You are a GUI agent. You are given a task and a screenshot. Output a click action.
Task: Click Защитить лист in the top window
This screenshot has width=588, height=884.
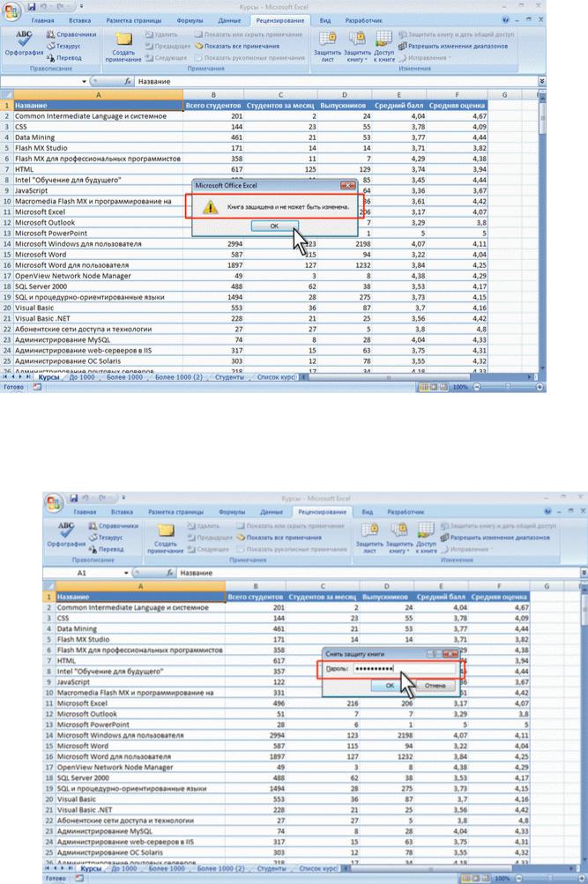click(327, 46)
